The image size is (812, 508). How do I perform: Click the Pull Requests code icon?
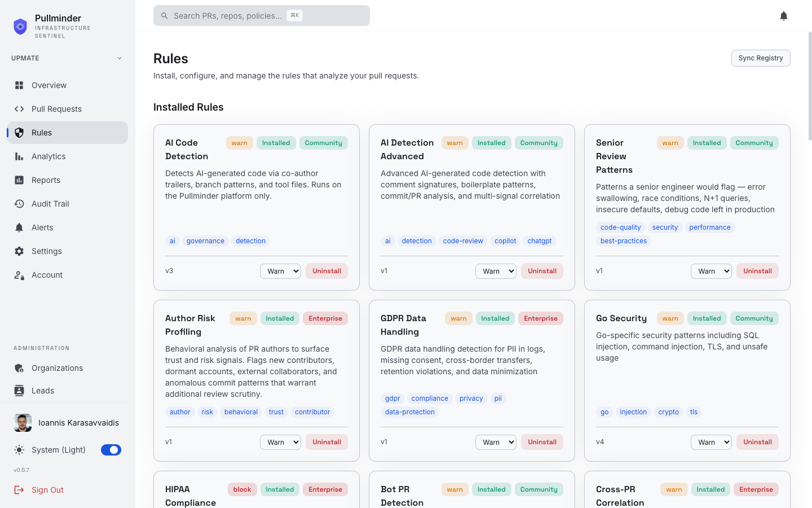(19, 109)
